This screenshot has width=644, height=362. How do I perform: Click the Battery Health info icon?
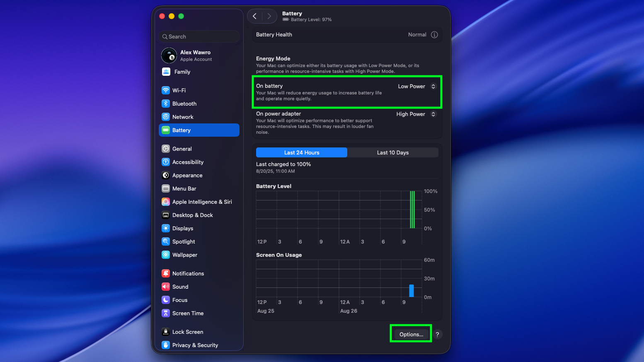(434, 35)
